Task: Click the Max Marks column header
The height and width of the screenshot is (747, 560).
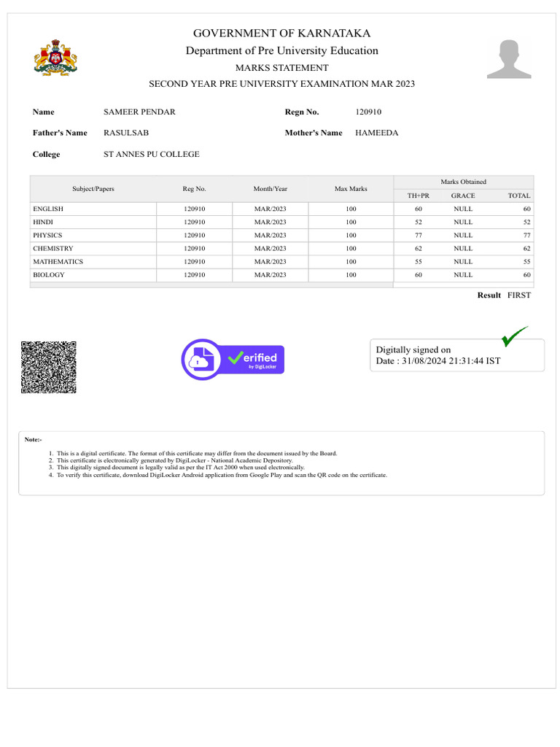Action: tap(351, 189)
